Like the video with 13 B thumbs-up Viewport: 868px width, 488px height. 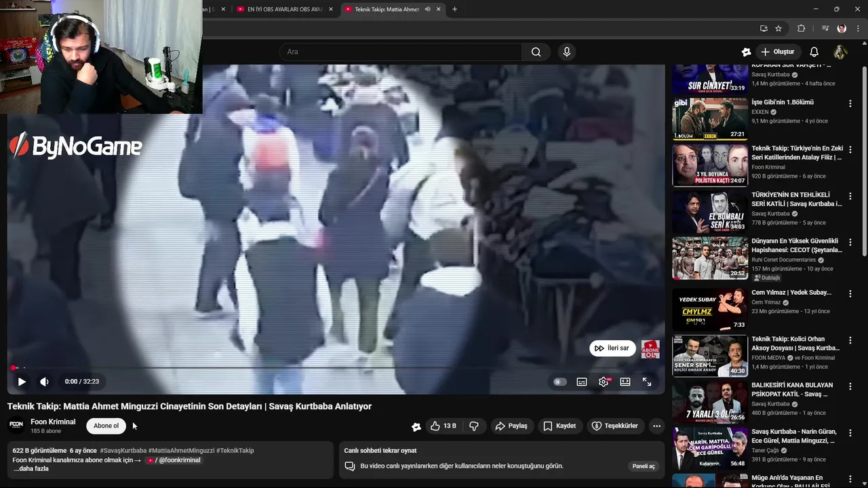point(443,426)
